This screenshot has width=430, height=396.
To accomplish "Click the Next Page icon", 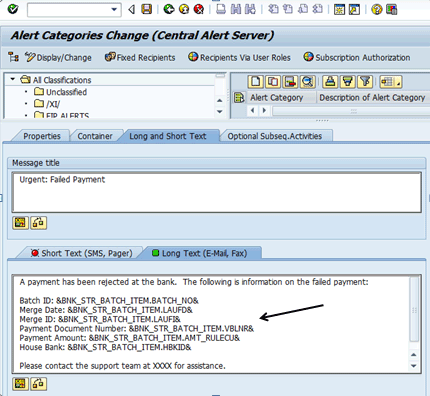I will point(303,9).
